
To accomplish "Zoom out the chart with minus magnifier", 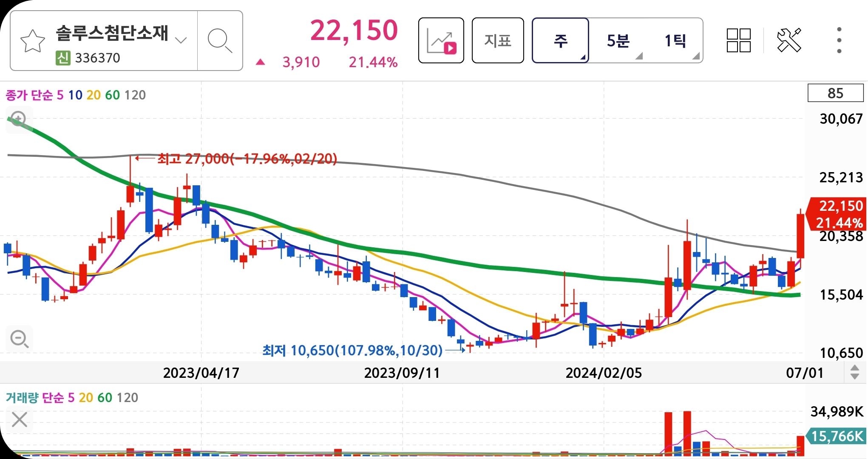I will pyautogui.click(x=20, y=339).
